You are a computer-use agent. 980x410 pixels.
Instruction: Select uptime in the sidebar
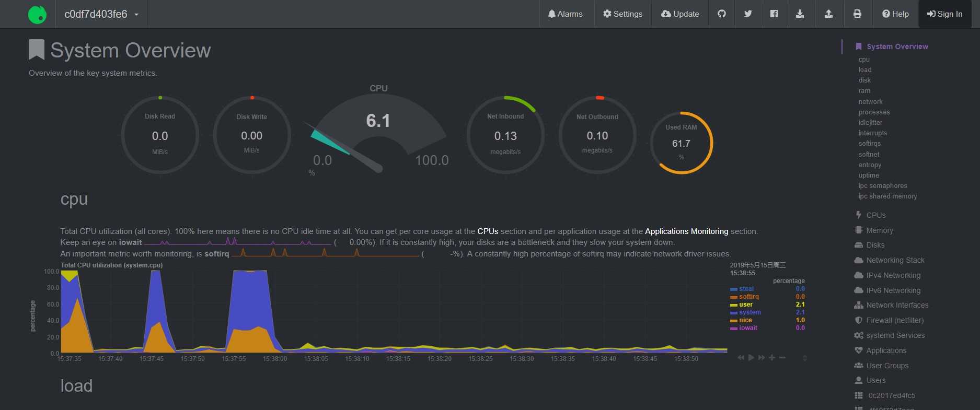pyautogui.click(x=869, y=175)
